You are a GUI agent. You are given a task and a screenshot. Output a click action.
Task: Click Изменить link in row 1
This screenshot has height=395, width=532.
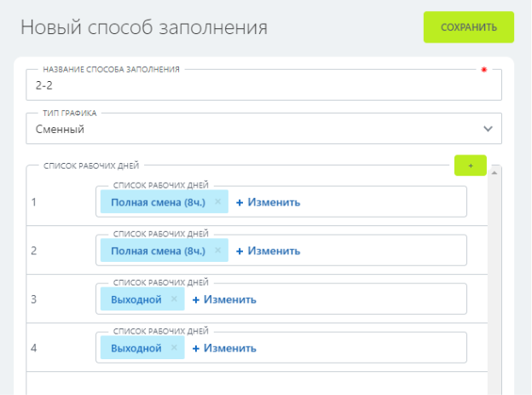click(x=269, y=202)
